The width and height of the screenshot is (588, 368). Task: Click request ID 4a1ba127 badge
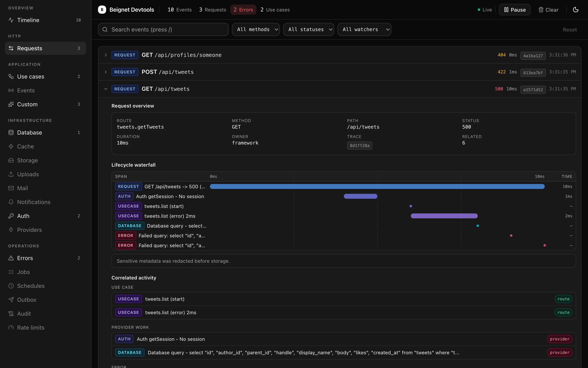[x=533, y=56]
